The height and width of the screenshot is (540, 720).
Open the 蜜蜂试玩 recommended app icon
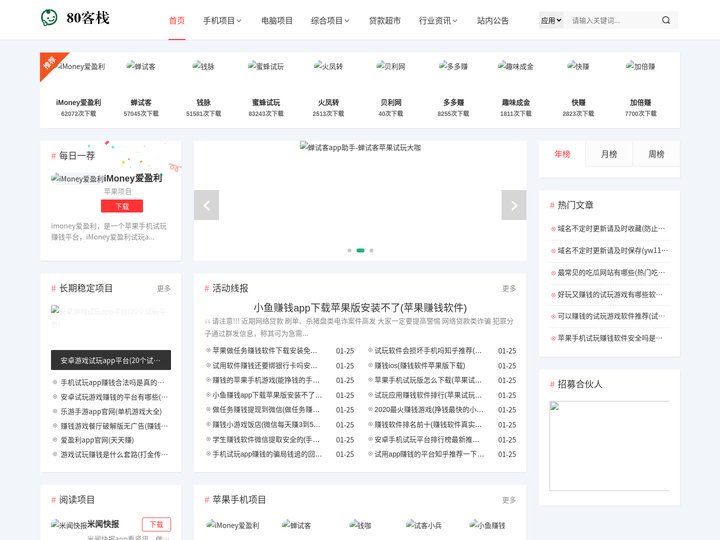tap(266, 67)
